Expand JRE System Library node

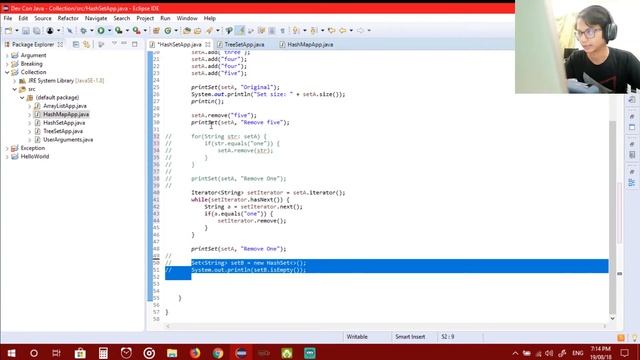click(x=15, y=81)
